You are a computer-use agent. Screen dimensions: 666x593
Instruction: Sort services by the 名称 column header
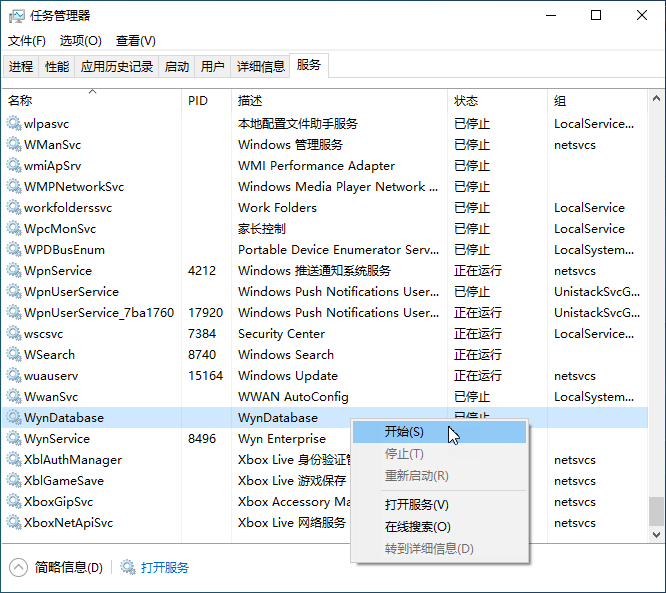pos(20,101)
